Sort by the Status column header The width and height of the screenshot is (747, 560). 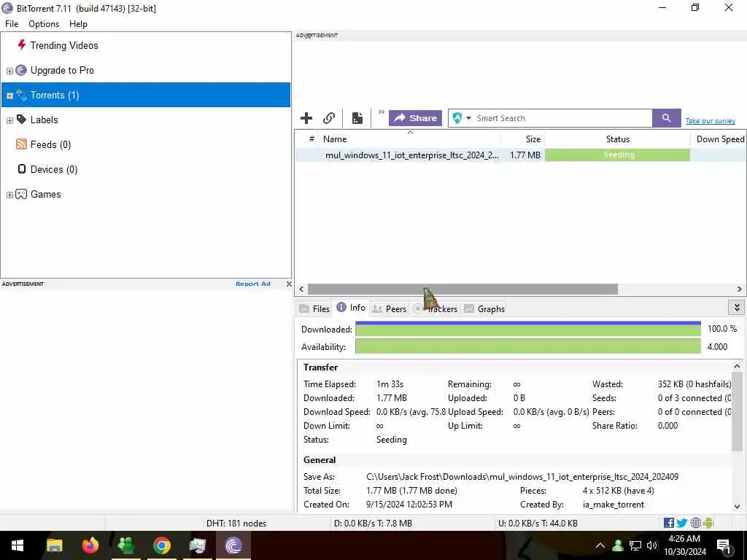point(617,139)
